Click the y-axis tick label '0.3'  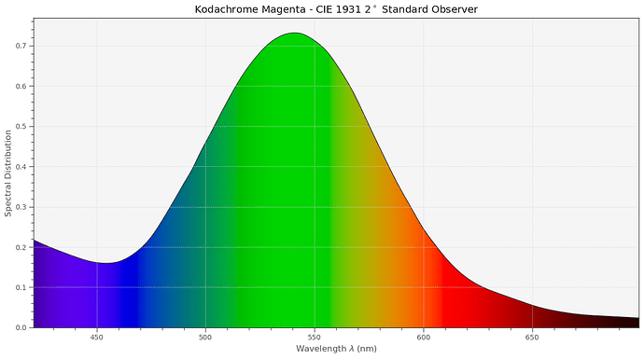pyautogui.click(x=21, y=207)
